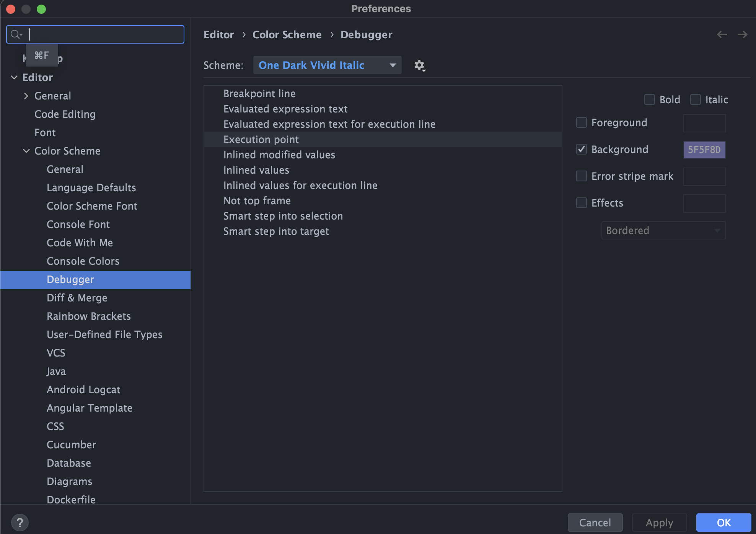The width and height of the screenshot is (756, 534).
Task: Click the 5F5F8D background color swatch
Action: pos(704,150)
